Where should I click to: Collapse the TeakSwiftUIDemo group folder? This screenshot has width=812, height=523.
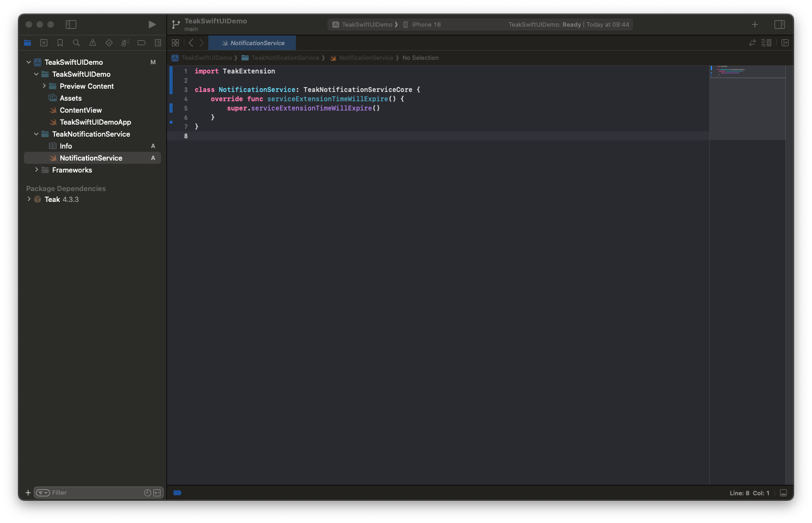[36, 74]
